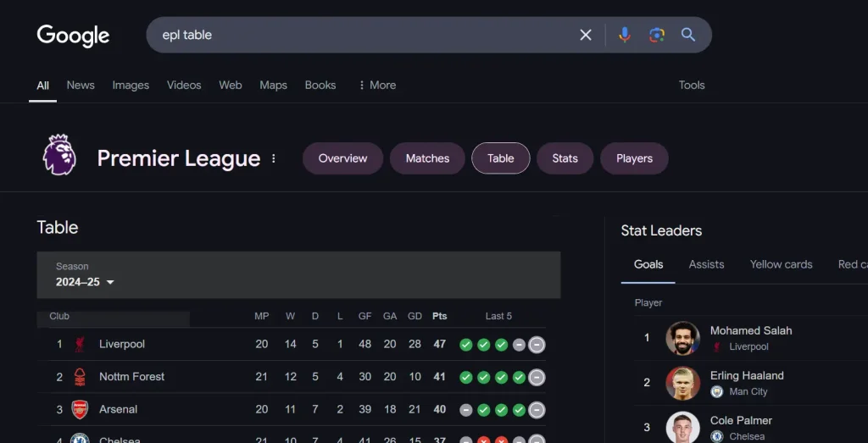Screen dimensions: 868x443
Task: Open the Stats chip
Action: pos(565,158)
